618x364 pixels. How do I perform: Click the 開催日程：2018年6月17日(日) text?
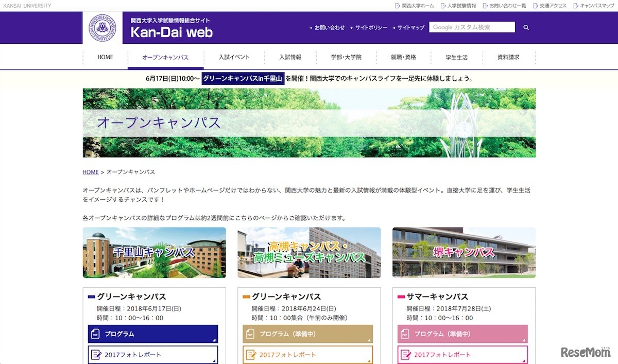tap(139, 309)
